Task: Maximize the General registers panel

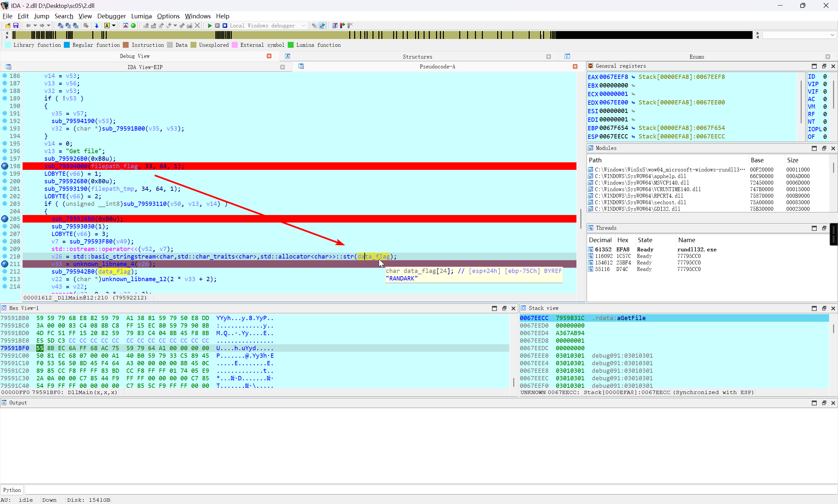Action: point(814,66)
